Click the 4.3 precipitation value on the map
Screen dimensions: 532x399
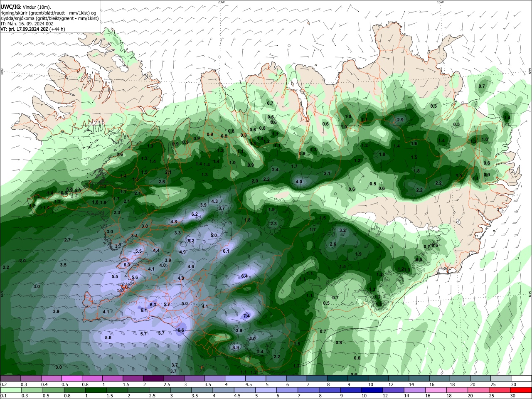(214, 201)
